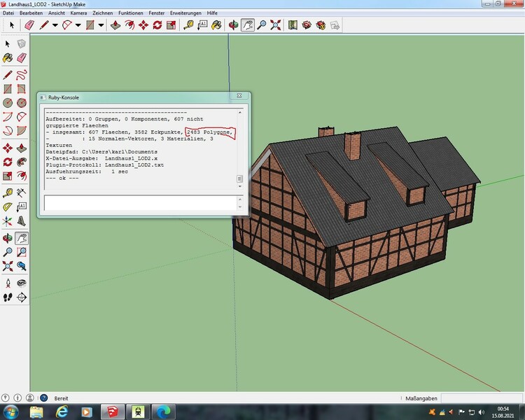Click the Ruby-Konsole command input field
The width and height of the screenshot is (525, 420).
pyautogui.click(x=140, y=203)
